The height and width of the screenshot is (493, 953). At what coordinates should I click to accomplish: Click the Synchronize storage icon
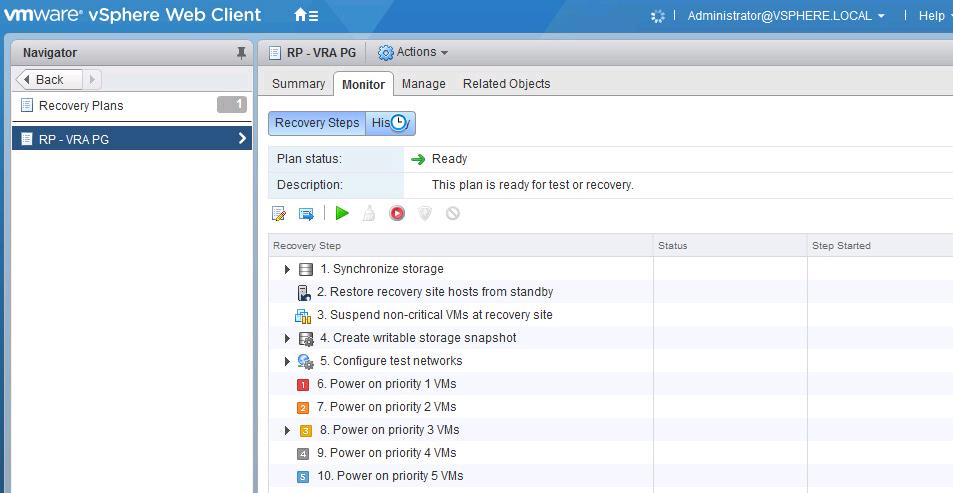[x=306, y=269]
